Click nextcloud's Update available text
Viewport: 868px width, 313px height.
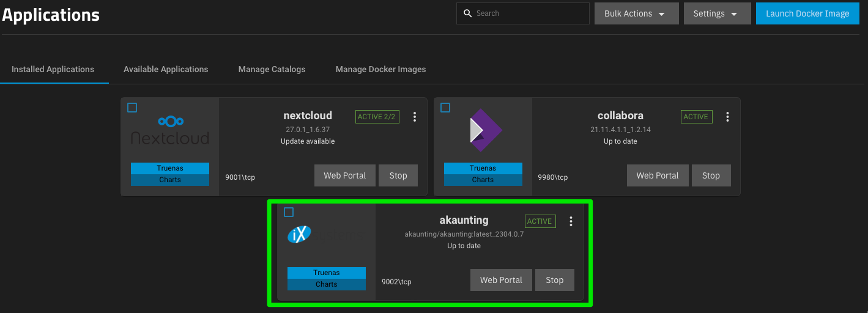click(308, 141)
